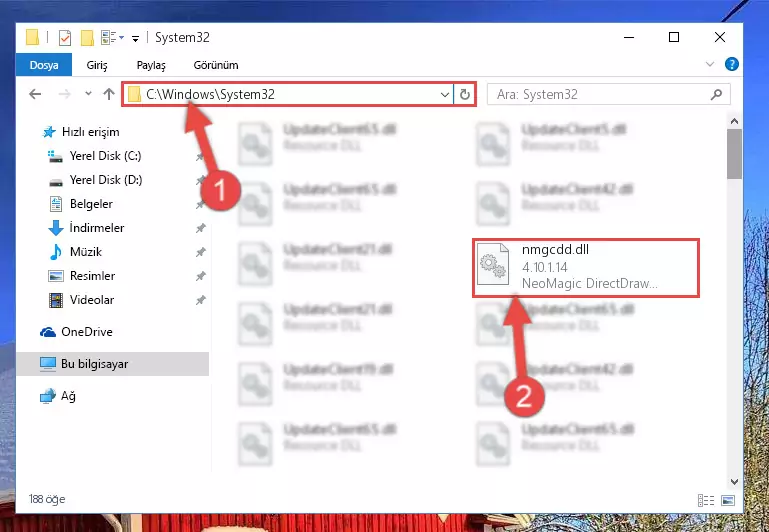Open Help with the question mark icon
This screenshot has width=769, height=532.
pyautogui.click(x=731, y=64)
